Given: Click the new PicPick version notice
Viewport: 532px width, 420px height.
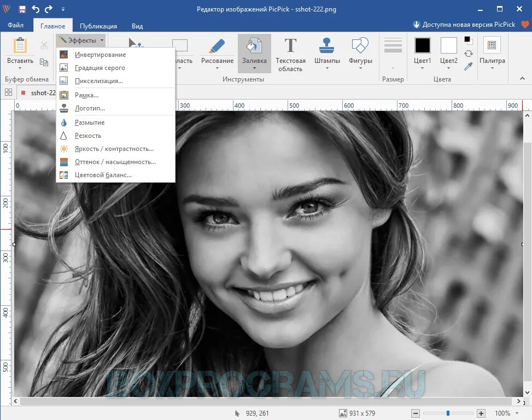Looking at the screenshot, I should (464, 25).
